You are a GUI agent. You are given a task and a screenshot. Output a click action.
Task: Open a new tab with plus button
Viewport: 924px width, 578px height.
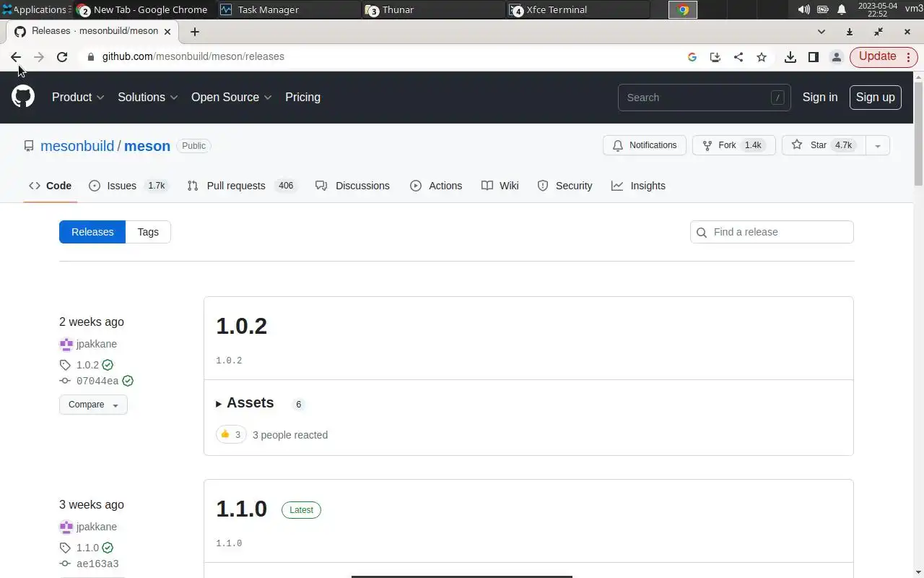pos(195,32)
